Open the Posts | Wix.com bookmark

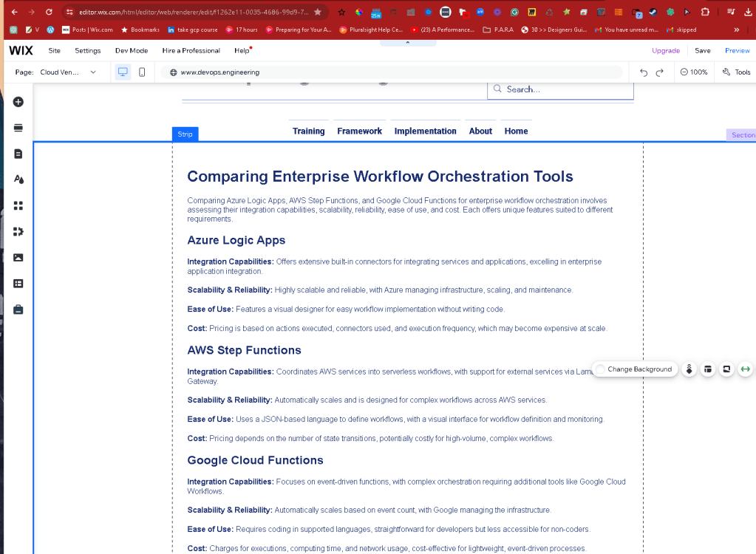coord(87,30)
